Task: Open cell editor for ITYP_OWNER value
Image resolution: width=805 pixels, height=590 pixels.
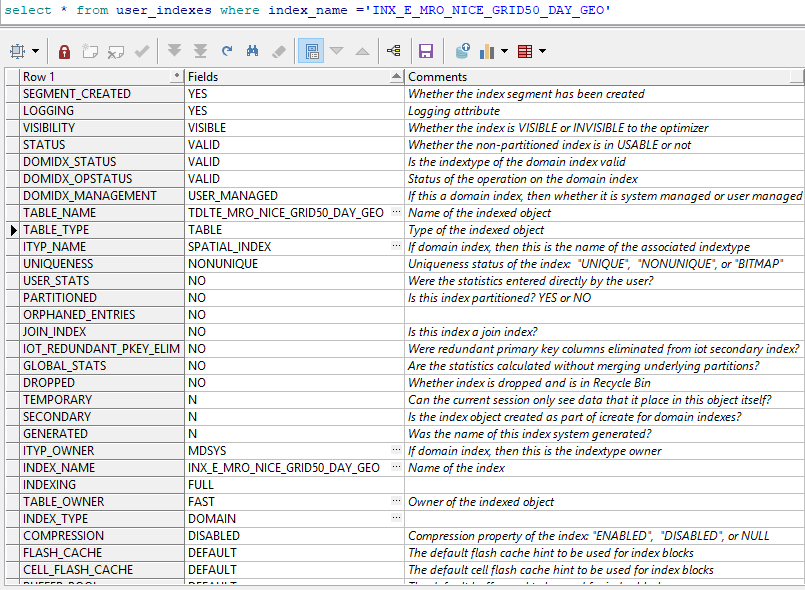Action: (396, 449)
